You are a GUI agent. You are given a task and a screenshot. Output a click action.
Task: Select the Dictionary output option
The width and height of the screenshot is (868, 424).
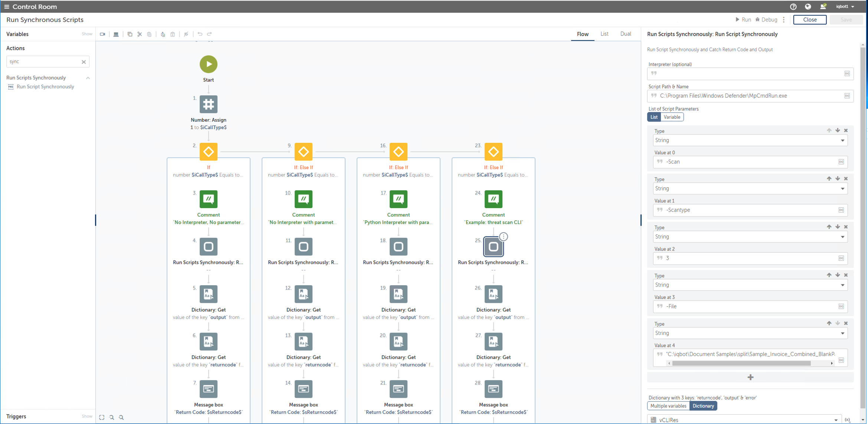(703, 406)
